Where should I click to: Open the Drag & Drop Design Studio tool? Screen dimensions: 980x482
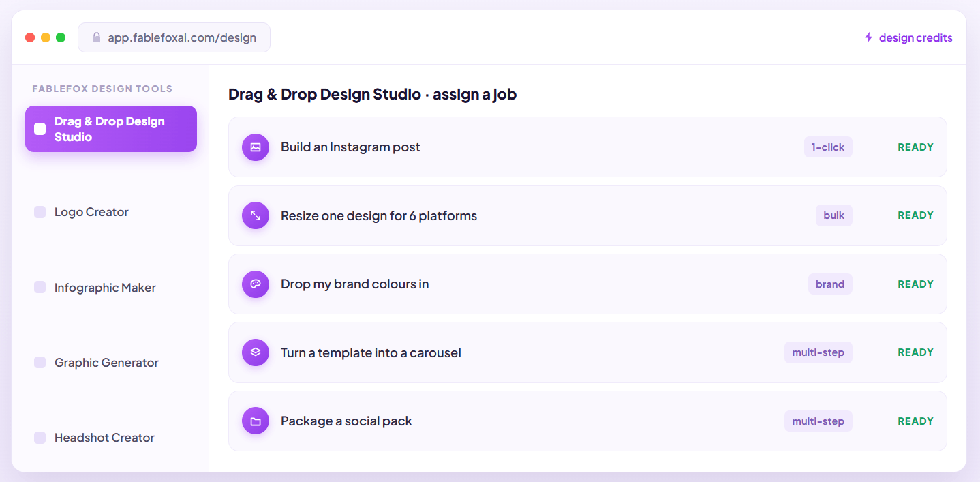[111, 129]
